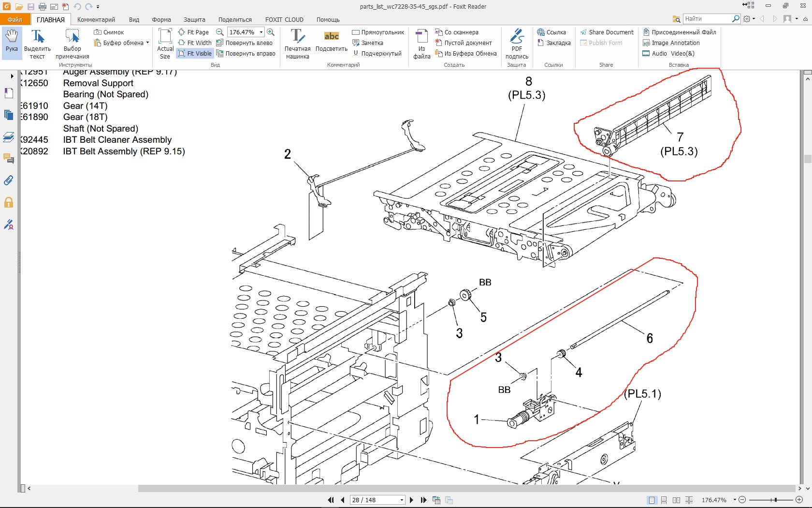812x508 pixels.
Task: Click the Rotate Left (Повернуть влево) icon
Action: [220, 43]
